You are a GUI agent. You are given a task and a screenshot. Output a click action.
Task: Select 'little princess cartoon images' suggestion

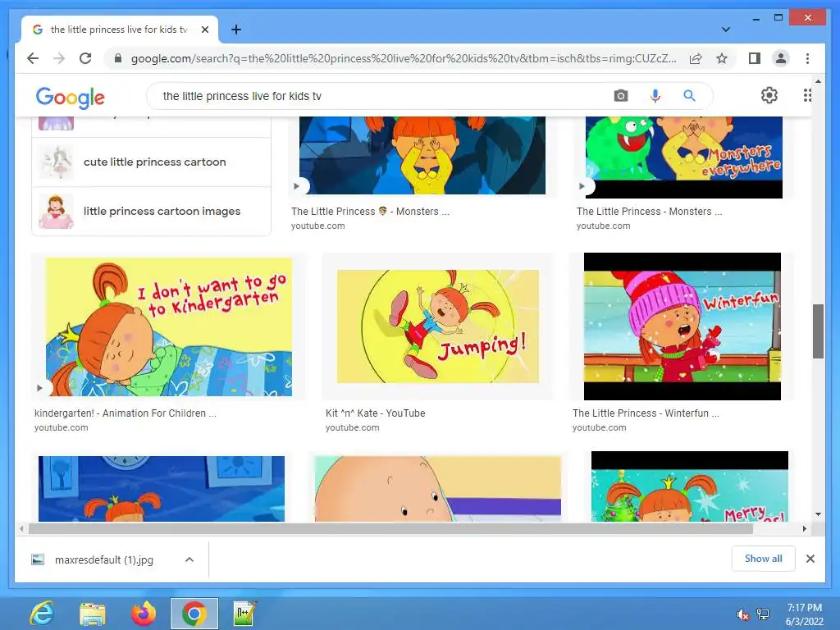(x=151, y=211)
